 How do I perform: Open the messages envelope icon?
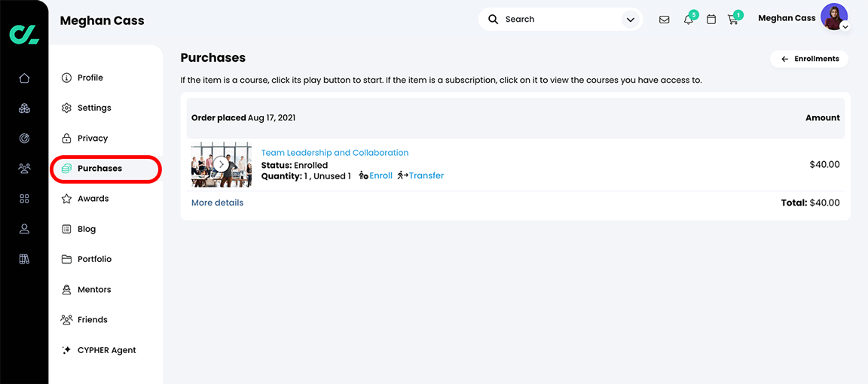[x=665, y=20]
